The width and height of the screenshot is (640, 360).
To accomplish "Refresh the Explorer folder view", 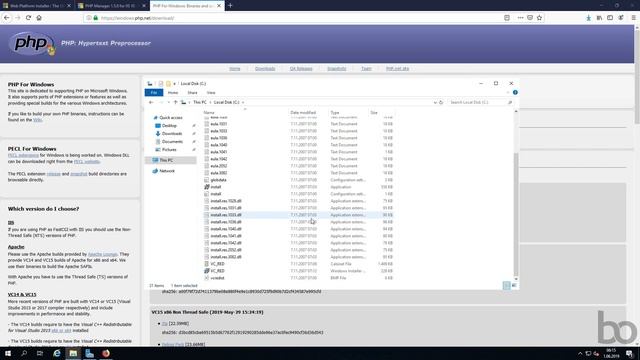I will (x=441, y=102).
